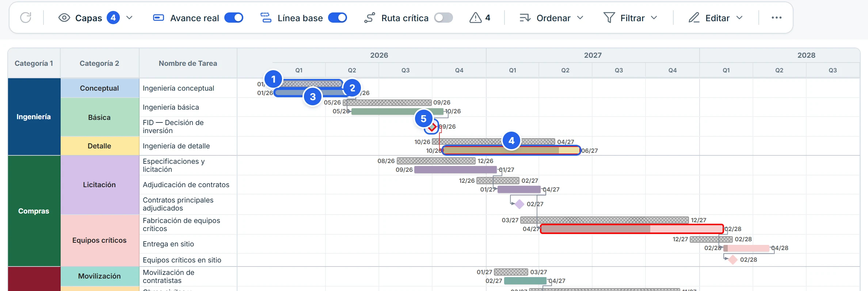Select the Básica subcategory cell
The width and height of the screenshot is (868, 291).
click(x=100, y=117)
